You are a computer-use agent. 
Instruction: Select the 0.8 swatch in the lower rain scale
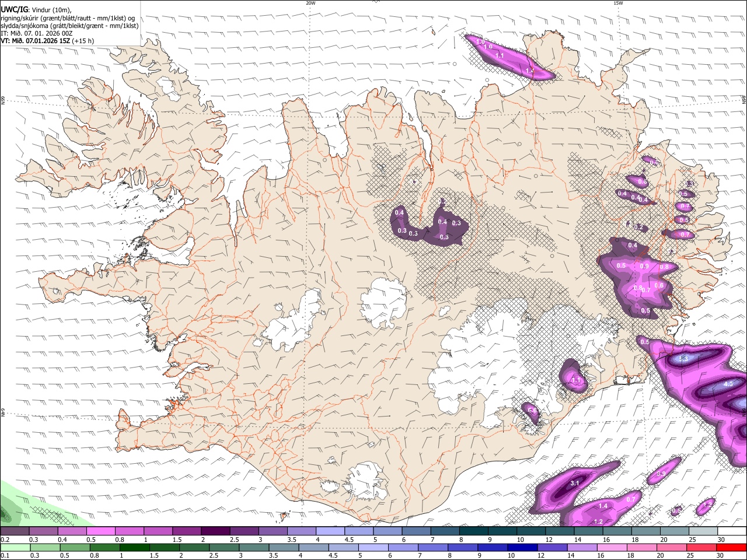tap(105, 548)
